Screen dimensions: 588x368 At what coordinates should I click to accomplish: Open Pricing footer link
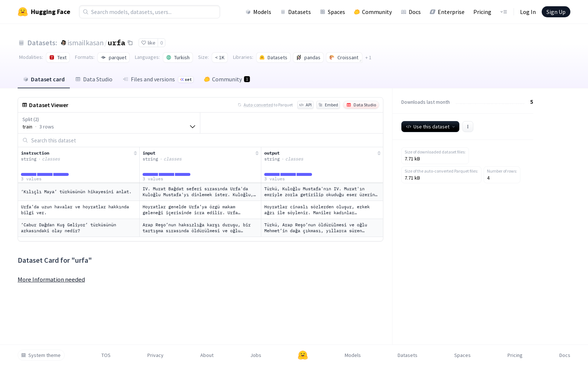pyautogui.click(x=515, y=355)
